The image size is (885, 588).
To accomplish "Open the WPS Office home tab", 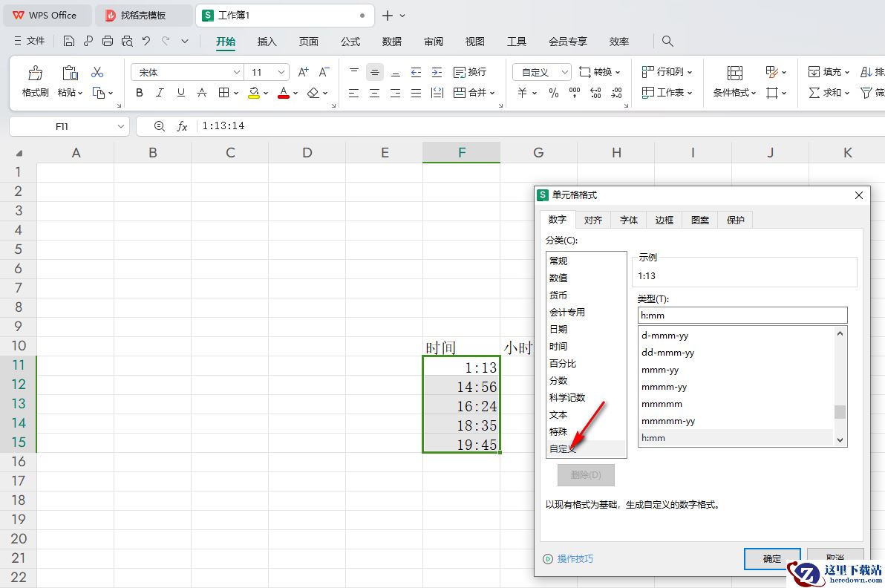I will pos(48,16).
